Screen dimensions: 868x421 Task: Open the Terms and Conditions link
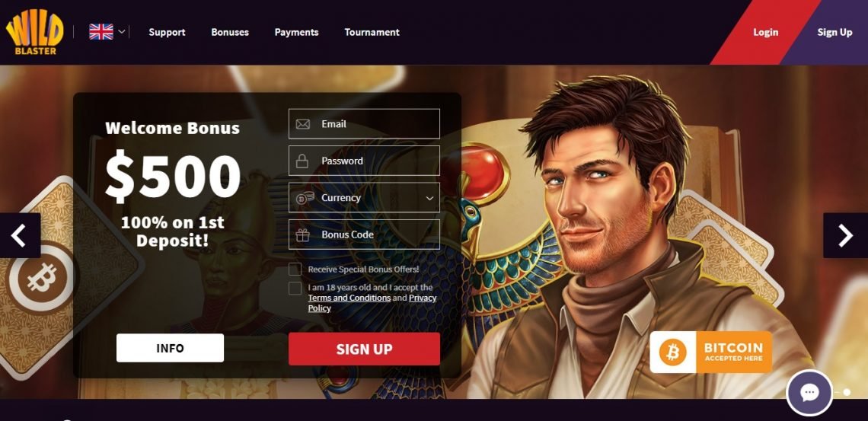click(x=349, y=298)
